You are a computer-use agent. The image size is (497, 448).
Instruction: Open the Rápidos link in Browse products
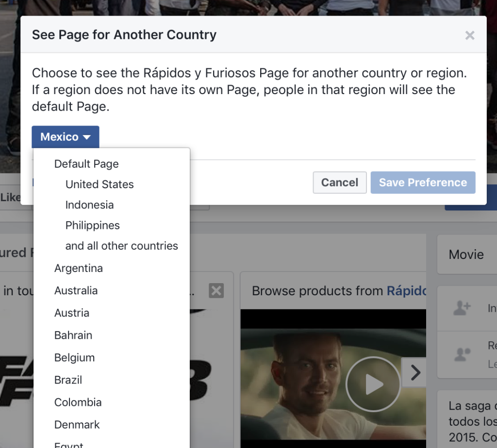[406, 291]
